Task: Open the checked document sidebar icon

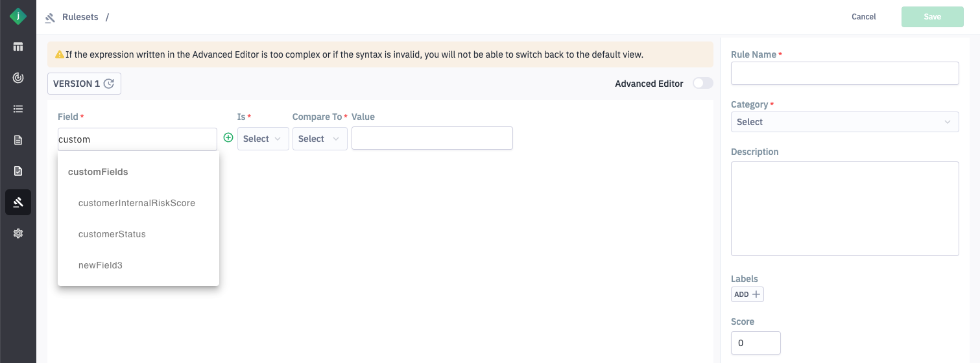Action: (18, 171)
